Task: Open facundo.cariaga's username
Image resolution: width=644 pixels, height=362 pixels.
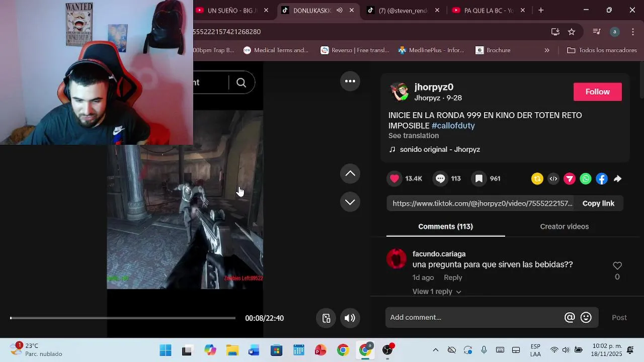Action: 439,254
